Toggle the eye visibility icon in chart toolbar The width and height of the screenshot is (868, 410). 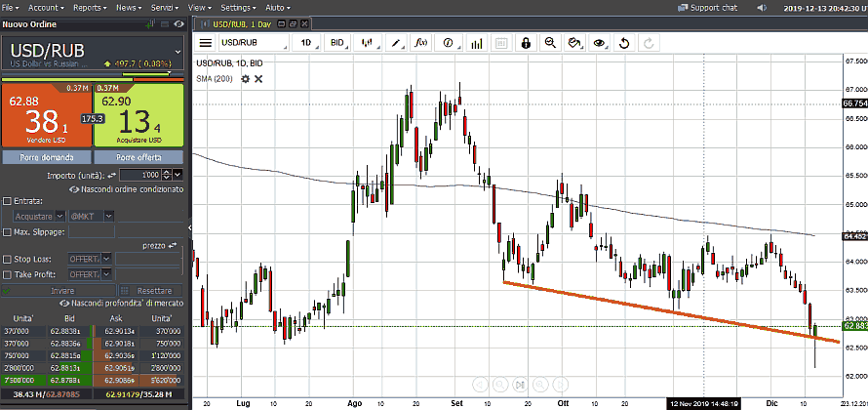(599, 43)
